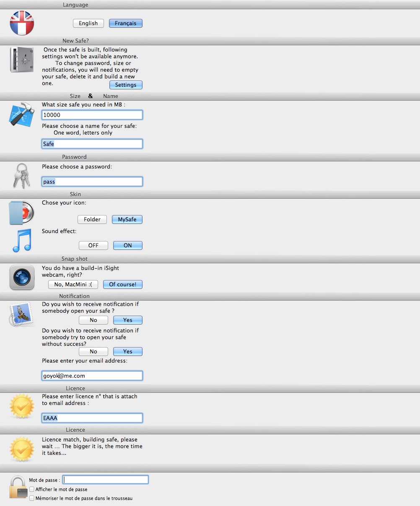
Task: Choose Yes for failed-attempt notification
Action: pyautogui.click(x=128, y=352)
